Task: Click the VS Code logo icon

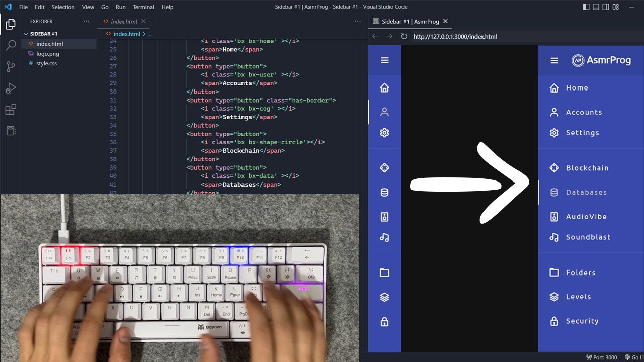Action: coord(8,7)
